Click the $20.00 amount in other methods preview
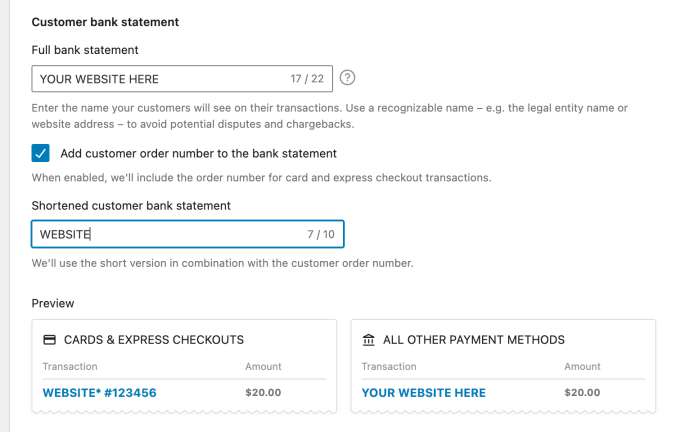Image resolution: width=676 pixels, height=432 pixels. point(582,392)
